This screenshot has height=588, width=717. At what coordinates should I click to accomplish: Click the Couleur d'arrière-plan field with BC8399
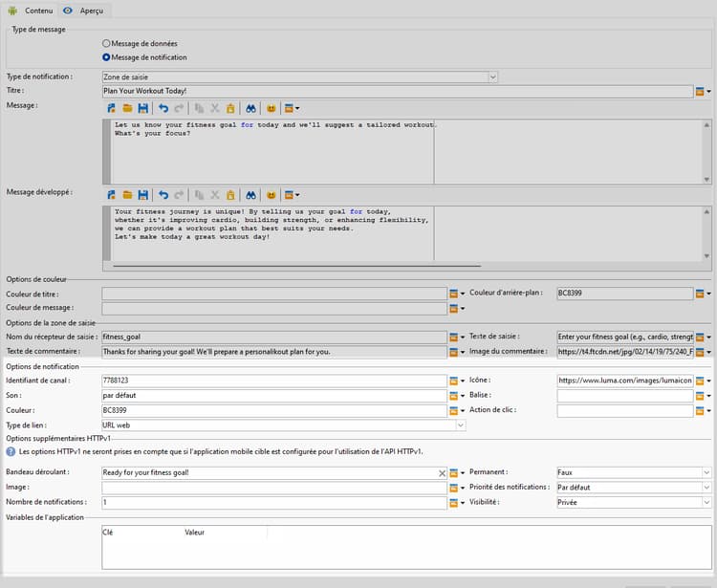tap(624, 294)
